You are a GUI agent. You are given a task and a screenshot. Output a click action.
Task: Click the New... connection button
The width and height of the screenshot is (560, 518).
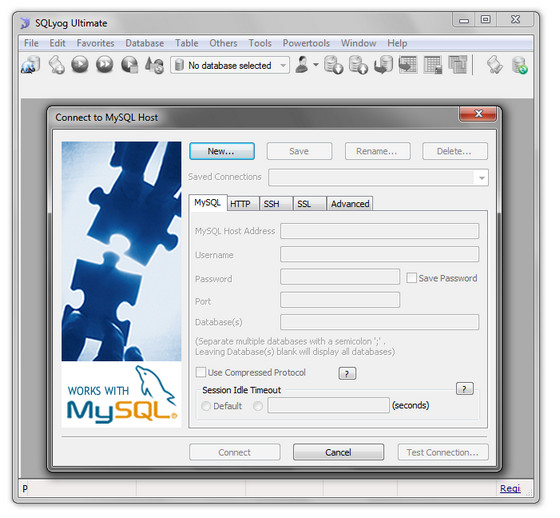click(222, 151)
